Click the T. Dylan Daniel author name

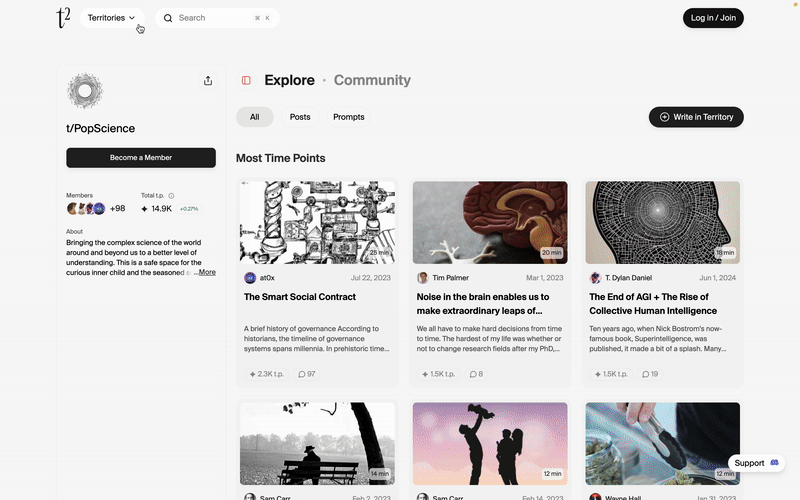(x=629, y=278)
